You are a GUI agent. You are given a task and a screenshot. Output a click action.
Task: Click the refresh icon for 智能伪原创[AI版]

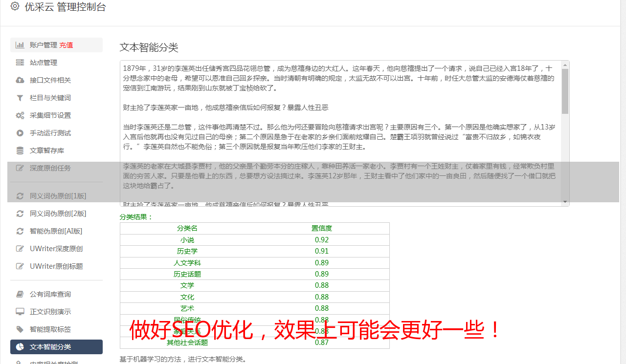pos(20,231)
